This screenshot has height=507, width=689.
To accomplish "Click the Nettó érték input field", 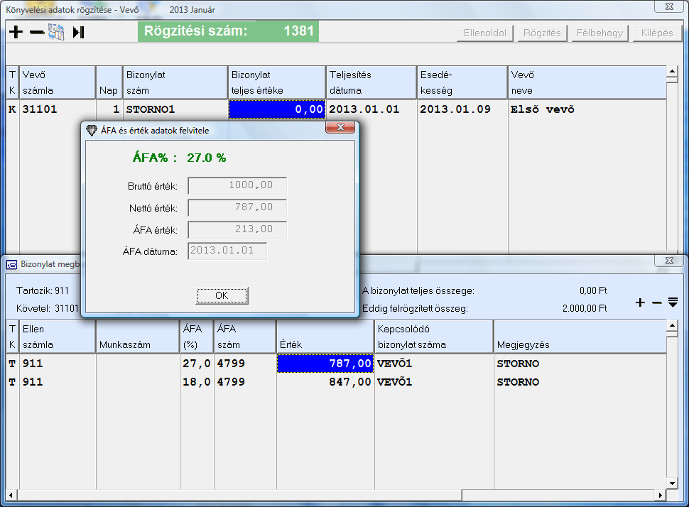I will [237, 208].
